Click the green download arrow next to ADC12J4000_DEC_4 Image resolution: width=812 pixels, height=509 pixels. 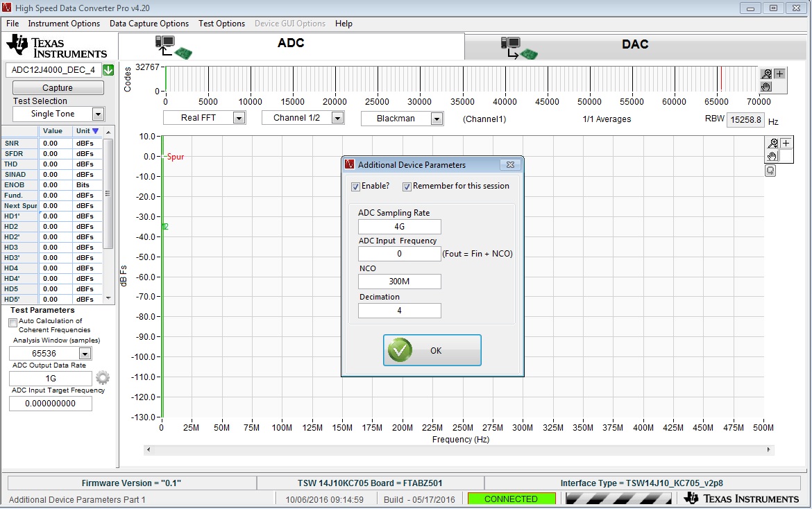[108, 70]
